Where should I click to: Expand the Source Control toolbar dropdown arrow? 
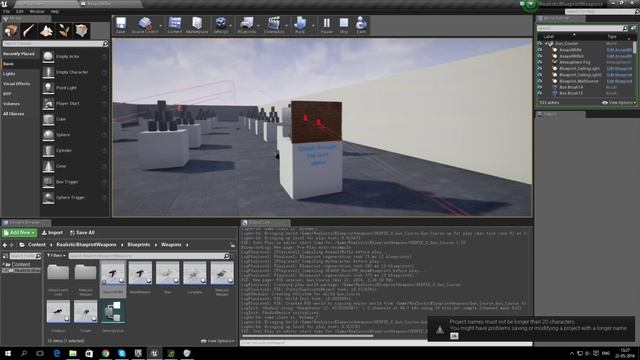pyautogui.click(x=160, y=26)
